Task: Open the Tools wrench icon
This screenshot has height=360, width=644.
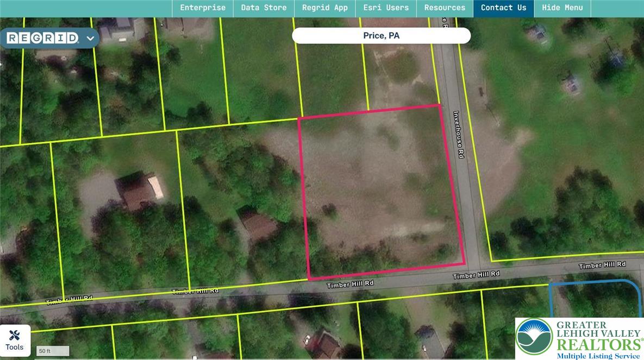Action: point(15,335)
